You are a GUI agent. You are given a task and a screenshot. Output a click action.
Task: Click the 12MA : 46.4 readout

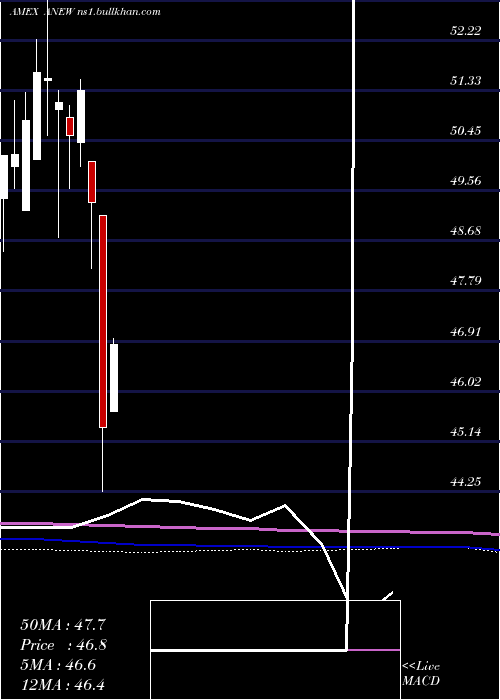click(63, 684)
